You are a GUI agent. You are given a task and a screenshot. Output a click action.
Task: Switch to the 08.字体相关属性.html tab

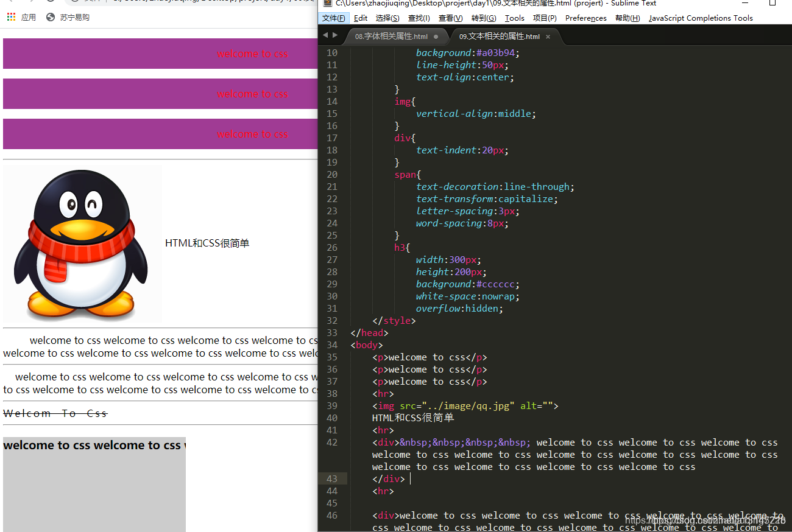[x=391, y=37]
